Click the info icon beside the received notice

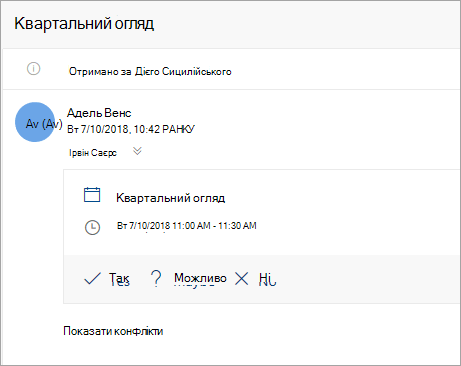click(33, 69)
